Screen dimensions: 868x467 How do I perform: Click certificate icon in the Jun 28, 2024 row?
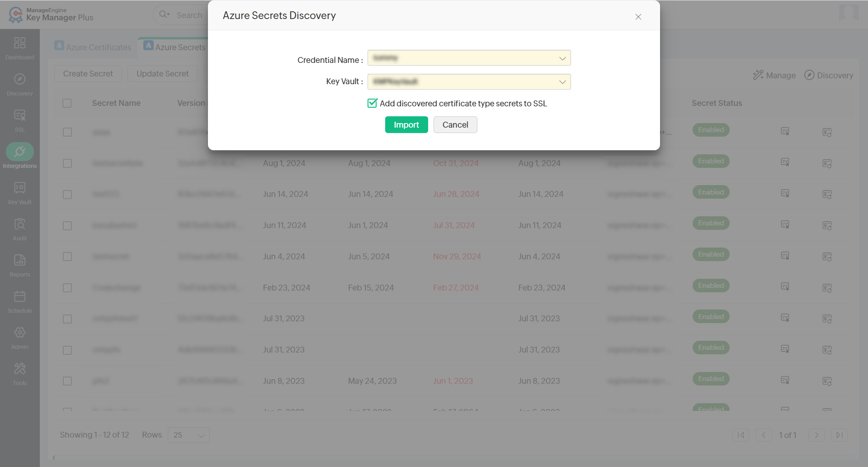click(x=785, y=193)
